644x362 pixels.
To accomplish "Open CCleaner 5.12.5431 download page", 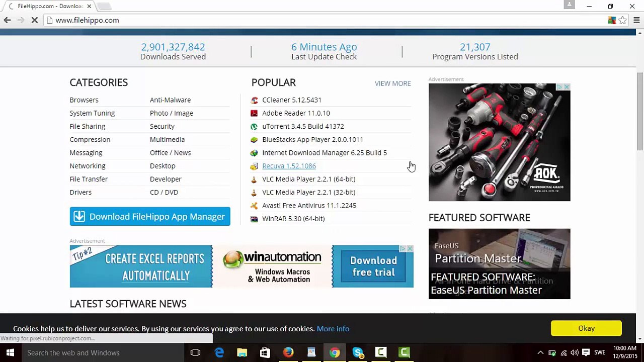I will (292, 100).
